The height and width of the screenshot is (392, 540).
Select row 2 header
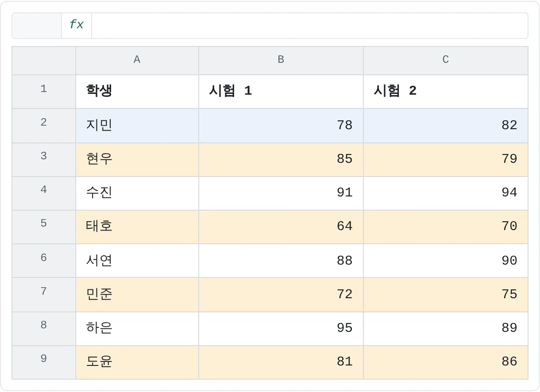point(44,126)
